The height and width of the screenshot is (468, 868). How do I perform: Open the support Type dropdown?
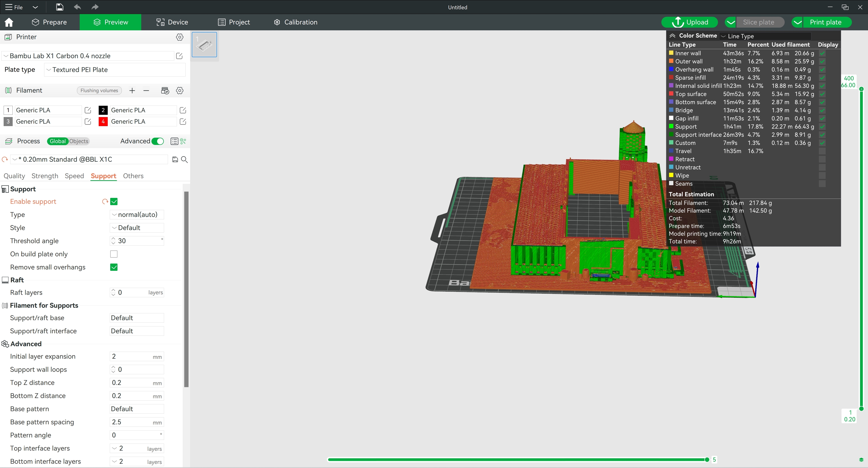tap(137, 215)
